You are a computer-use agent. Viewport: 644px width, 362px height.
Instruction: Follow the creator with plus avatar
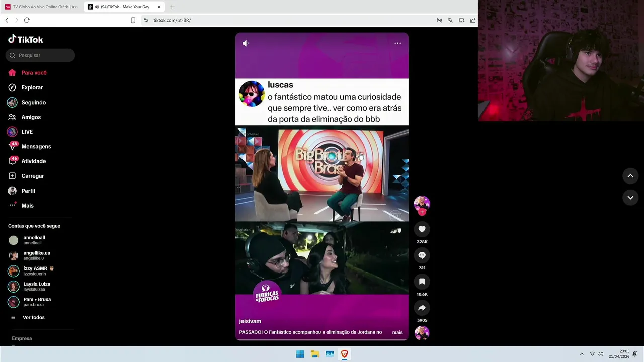422,212
